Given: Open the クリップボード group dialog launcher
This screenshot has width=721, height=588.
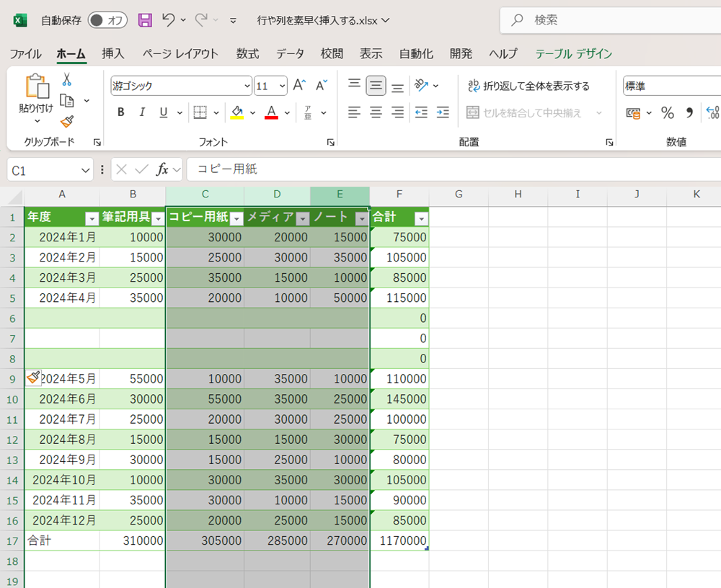Looking at the screenshot, I should 97,143.
